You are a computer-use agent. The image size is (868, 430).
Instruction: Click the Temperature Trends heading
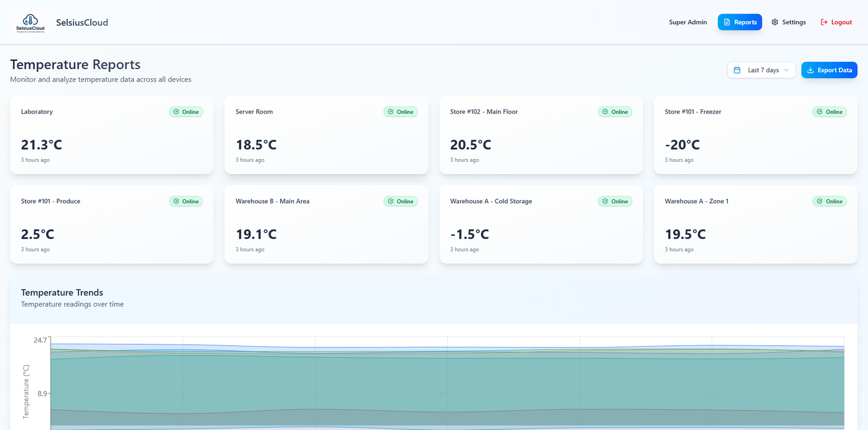pyautogui.click(x=62, y=293)
